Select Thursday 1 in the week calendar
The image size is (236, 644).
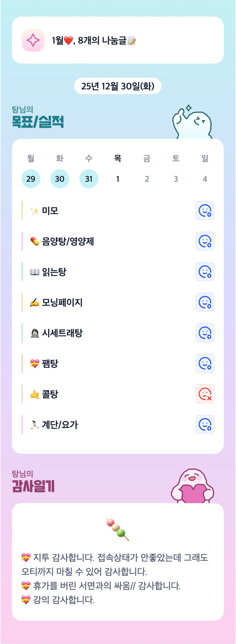tap(118, 179)
